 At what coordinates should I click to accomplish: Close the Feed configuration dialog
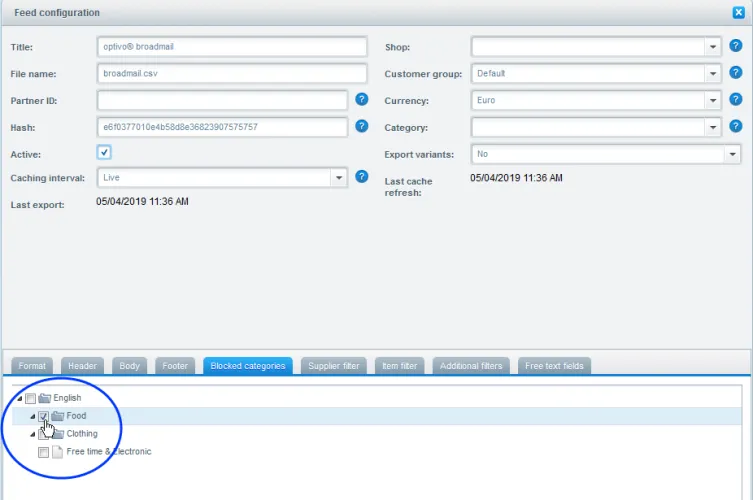pos(739,12)
